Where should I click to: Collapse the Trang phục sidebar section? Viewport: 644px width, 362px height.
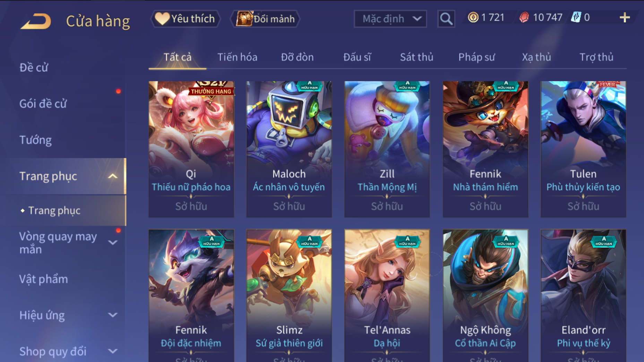[x=112, y=176]
